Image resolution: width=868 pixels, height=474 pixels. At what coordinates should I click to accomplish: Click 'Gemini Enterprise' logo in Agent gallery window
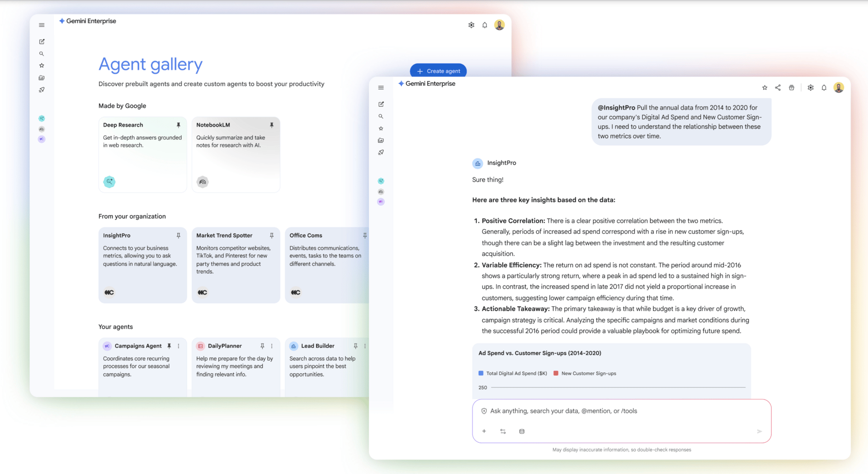tap(88, 21)
